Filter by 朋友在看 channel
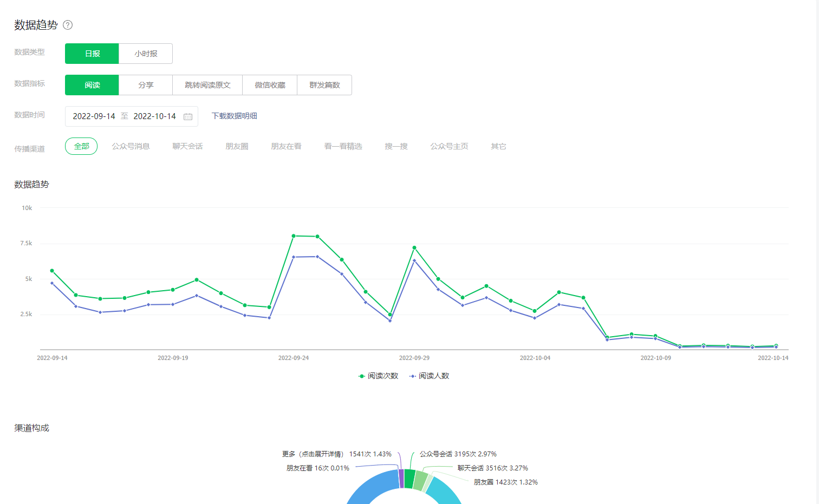Screen dimensions: 819x504 [x=286, y=146]
